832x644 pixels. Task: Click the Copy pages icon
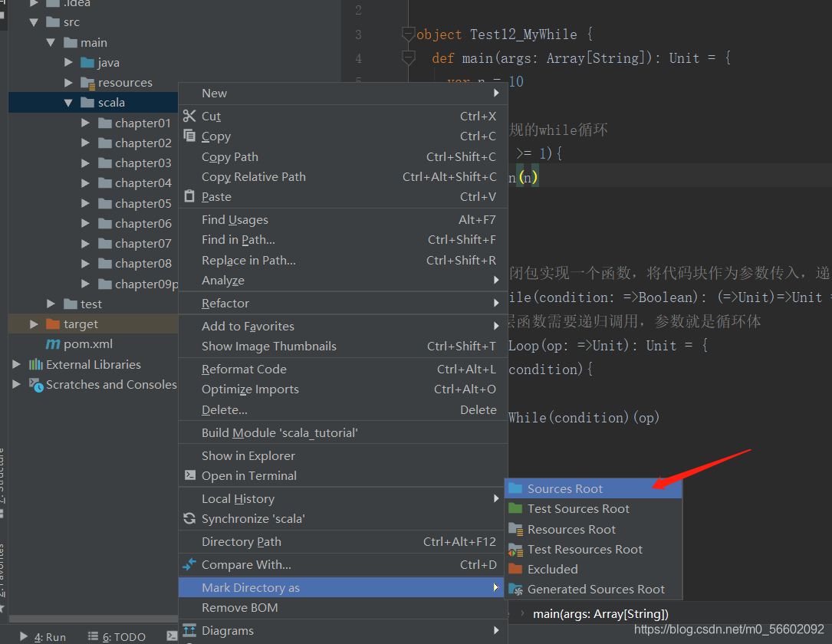(189, 135)
